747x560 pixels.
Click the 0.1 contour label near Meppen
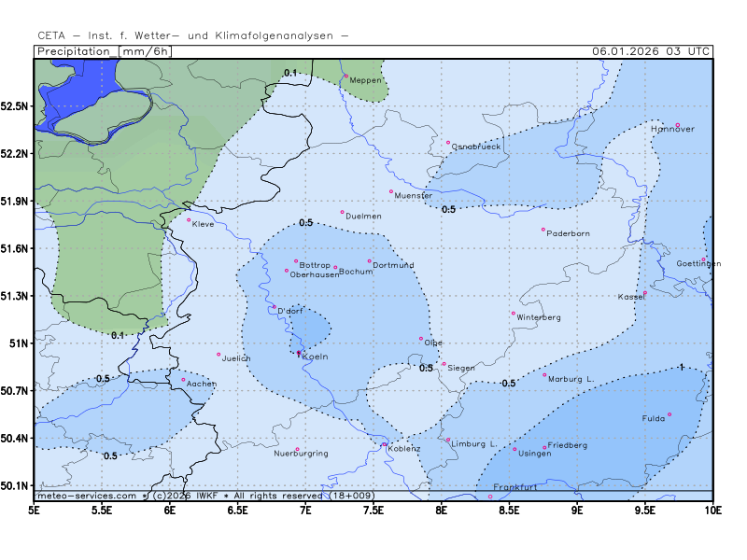coord(290,73)
